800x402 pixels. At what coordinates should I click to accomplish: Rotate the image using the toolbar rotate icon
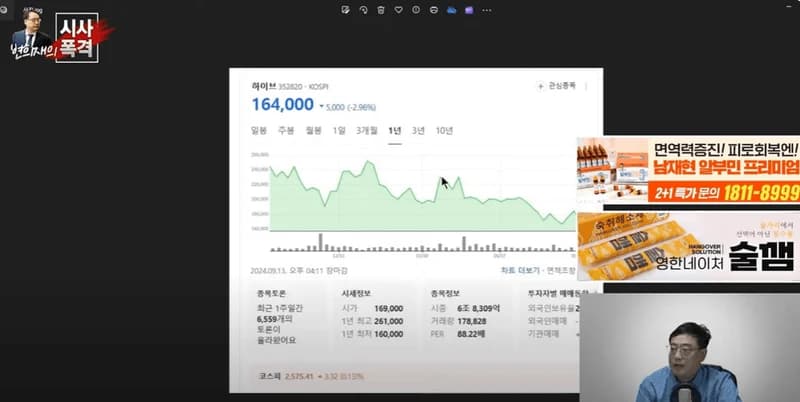(x=363, y=10)
